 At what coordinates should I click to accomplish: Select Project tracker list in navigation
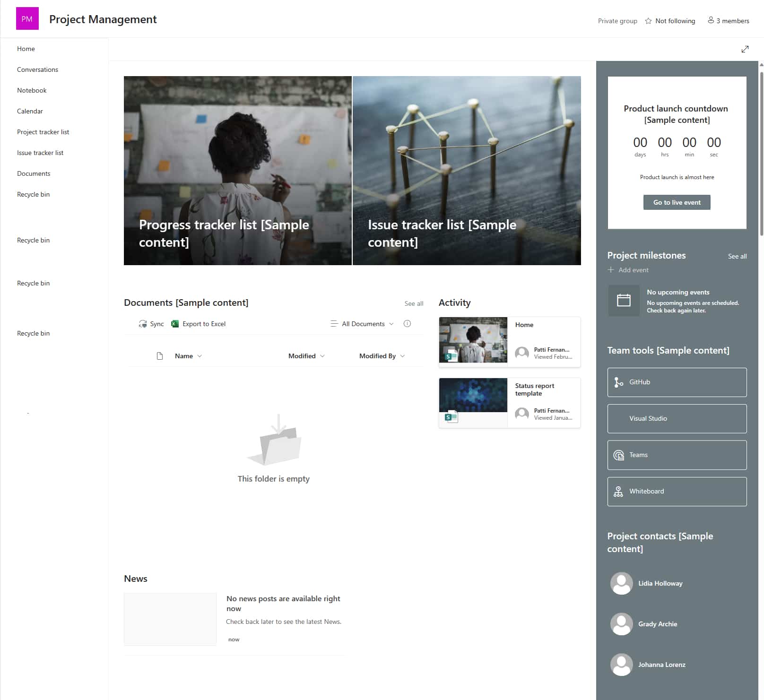click(43, 132)
